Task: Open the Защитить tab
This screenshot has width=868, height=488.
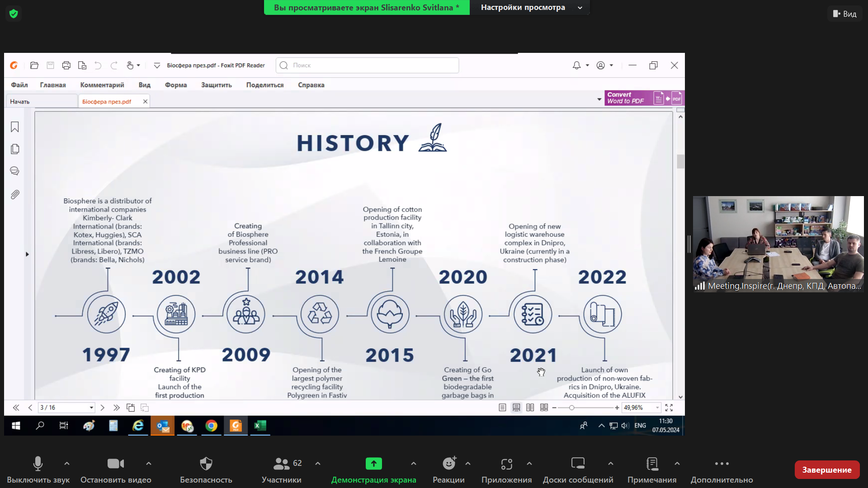Action: (217, 85)
